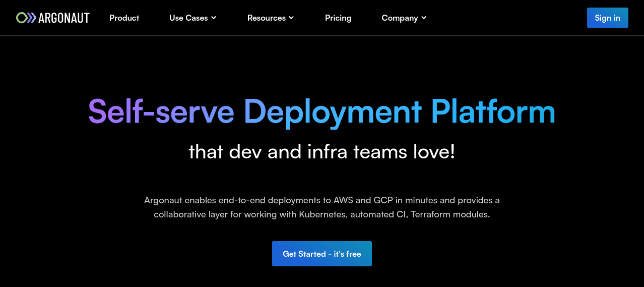Viewport: 644px width, 287px height.
Task: Click the word Deployment in the headline
Action: [333, 111]
